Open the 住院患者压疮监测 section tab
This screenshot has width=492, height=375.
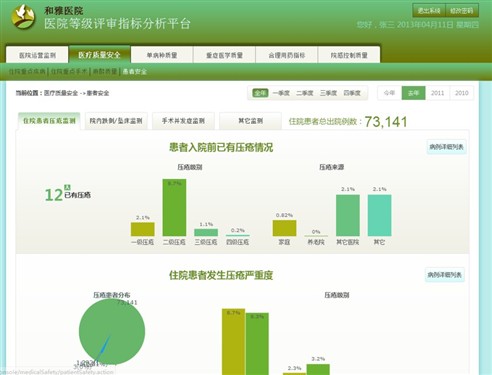tap(49, 121)
